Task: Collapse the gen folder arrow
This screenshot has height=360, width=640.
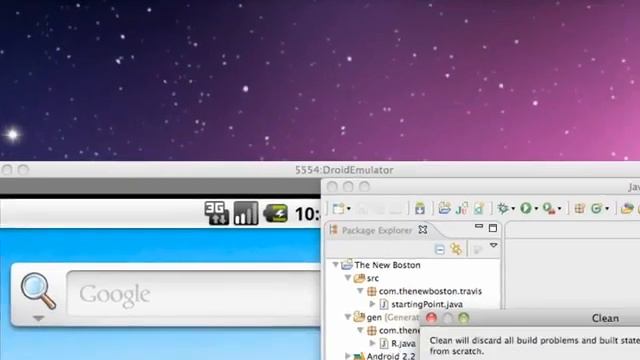Action: pyautogui.click(x=348, y=317)
